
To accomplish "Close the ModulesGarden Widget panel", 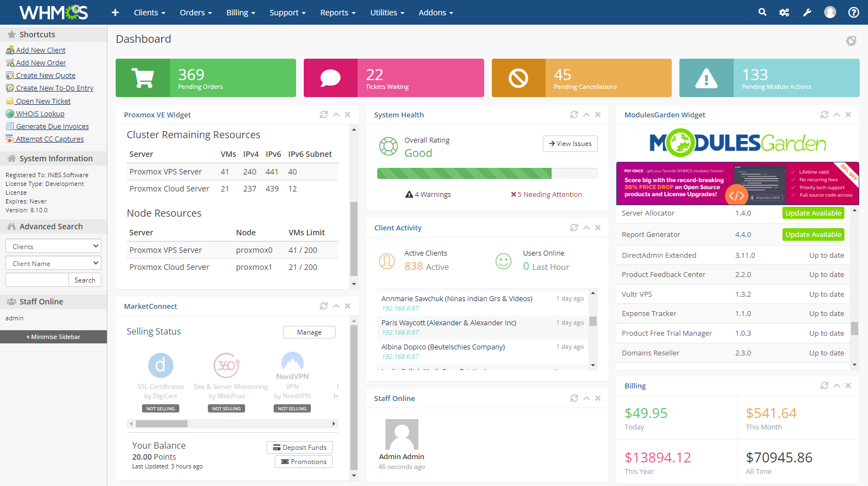I will (x=848, y=115).
